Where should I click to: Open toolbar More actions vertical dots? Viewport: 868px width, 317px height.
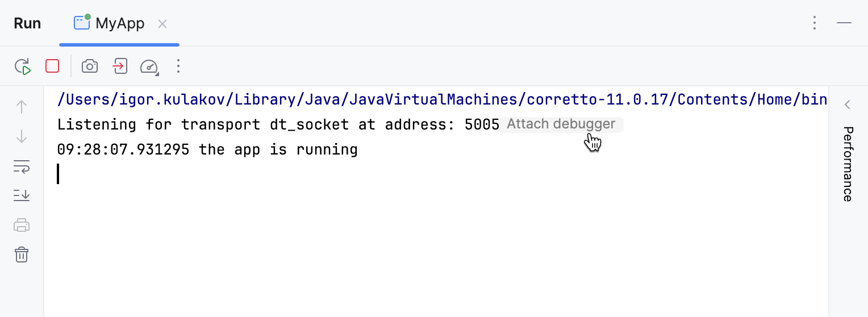pyautogui.click(x=178, y=66)
